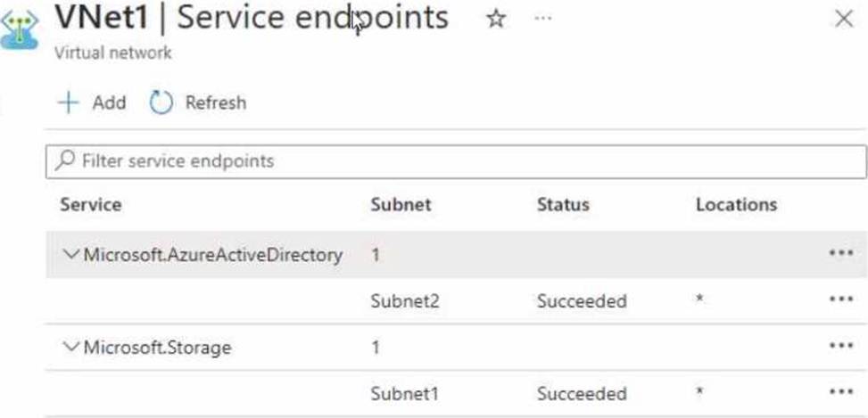Click the Locations column header
The height and width of the screenshot is (418, 868).
pos(736,205)
